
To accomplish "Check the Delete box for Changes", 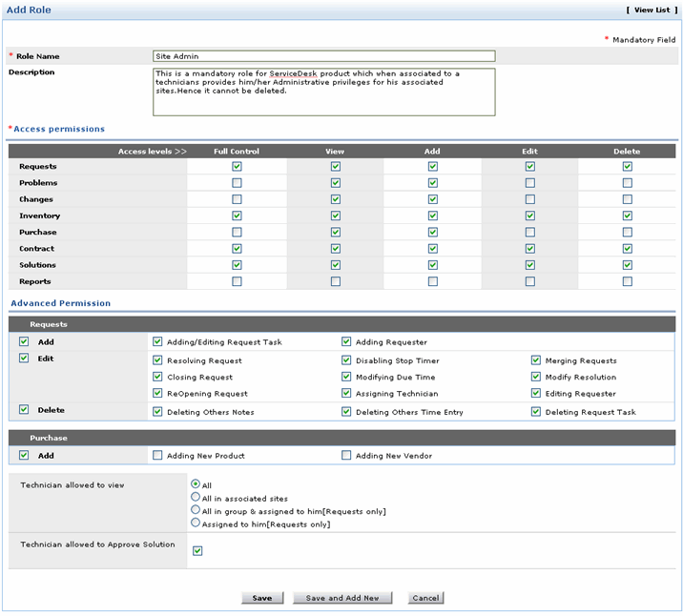I will pos(627,199).
